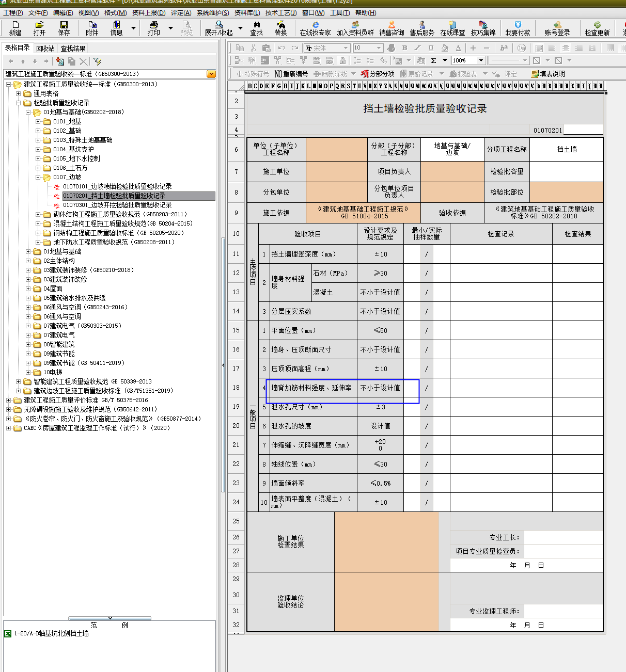
Task: Select example 1-20/A-D轴基坑北侧挡土墙
Action: pos(51,633)
